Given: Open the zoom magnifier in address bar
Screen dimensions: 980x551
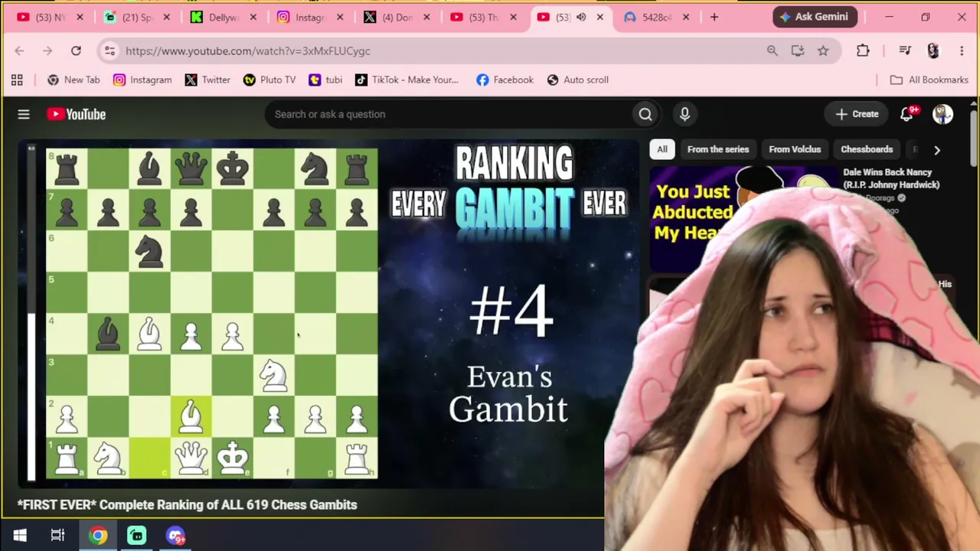Looking at the screenshot, I should 772,51.
